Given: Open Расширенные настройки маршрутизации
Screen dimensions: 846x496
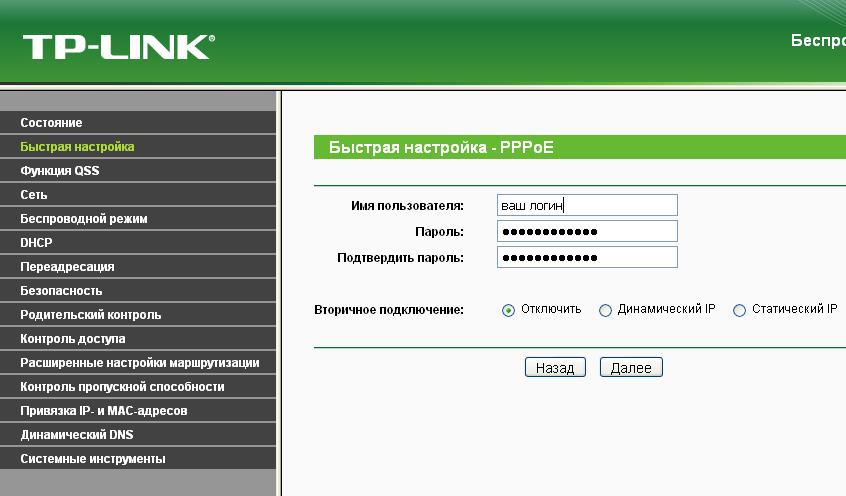Looking at the screenshot, I should pos(138,363).
